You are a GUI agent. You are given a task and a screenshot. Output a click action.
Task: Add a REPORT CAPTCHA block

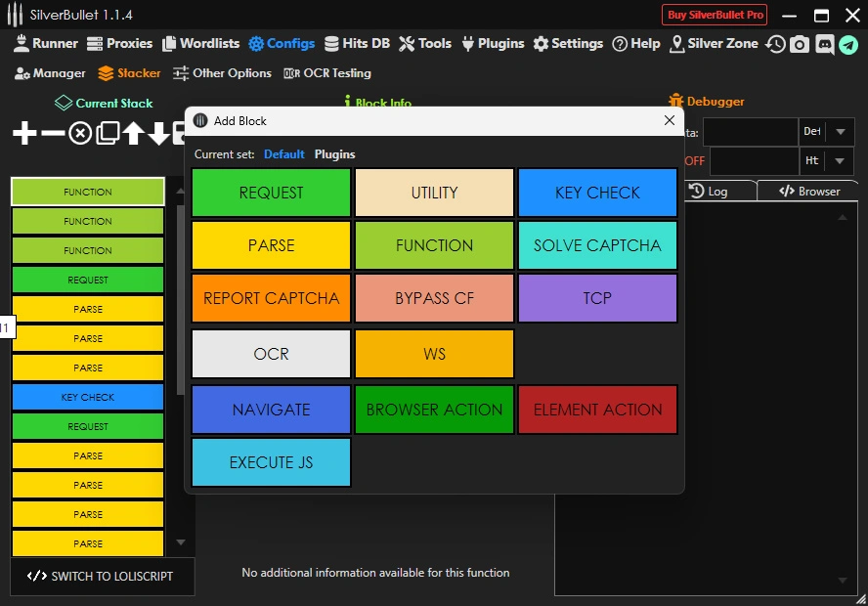tap(272, 298)
